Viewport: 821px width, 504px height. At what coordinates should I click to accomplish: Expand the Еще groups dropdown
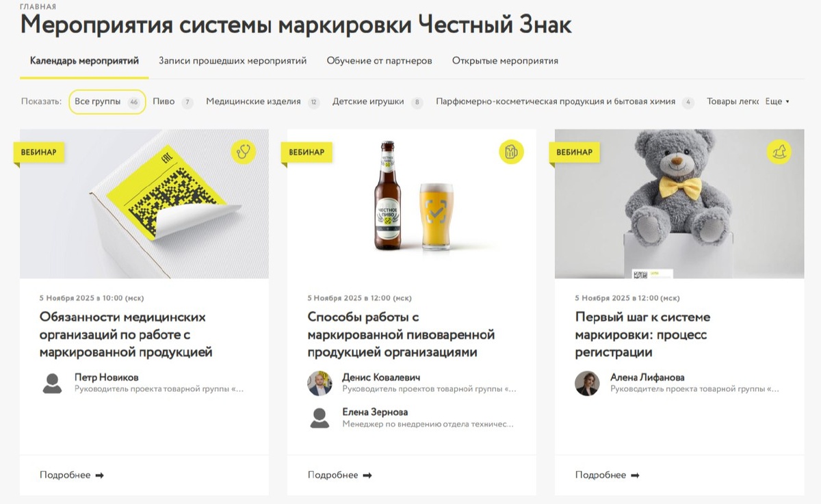click(x=777, y=102)
